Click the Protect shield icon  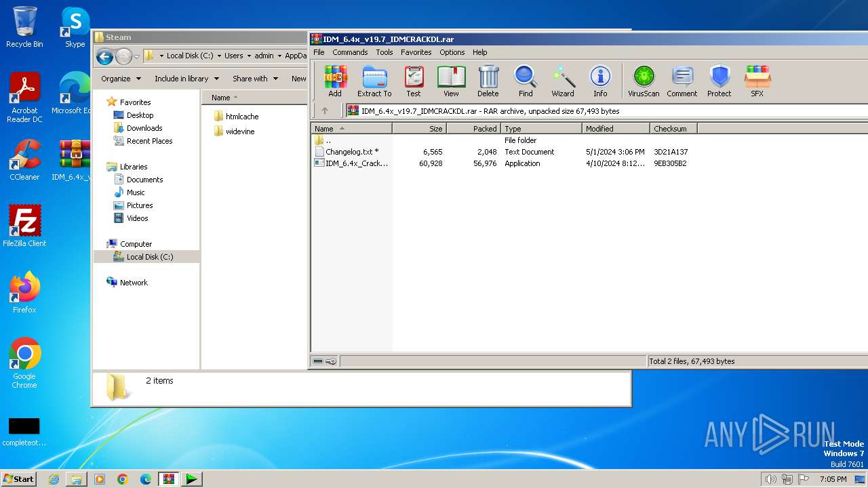719,81
